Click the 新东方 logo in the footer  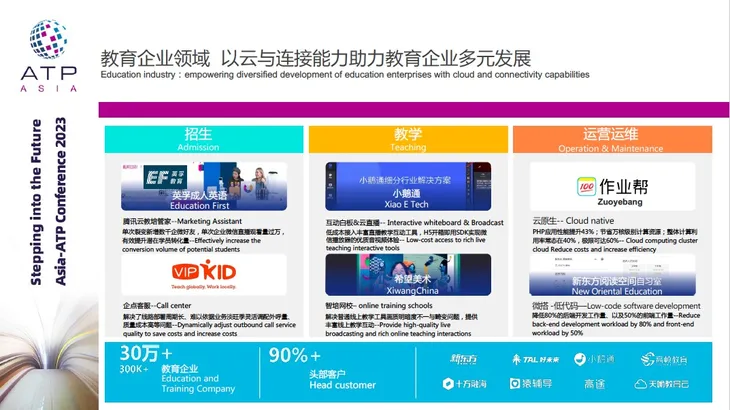464,359
